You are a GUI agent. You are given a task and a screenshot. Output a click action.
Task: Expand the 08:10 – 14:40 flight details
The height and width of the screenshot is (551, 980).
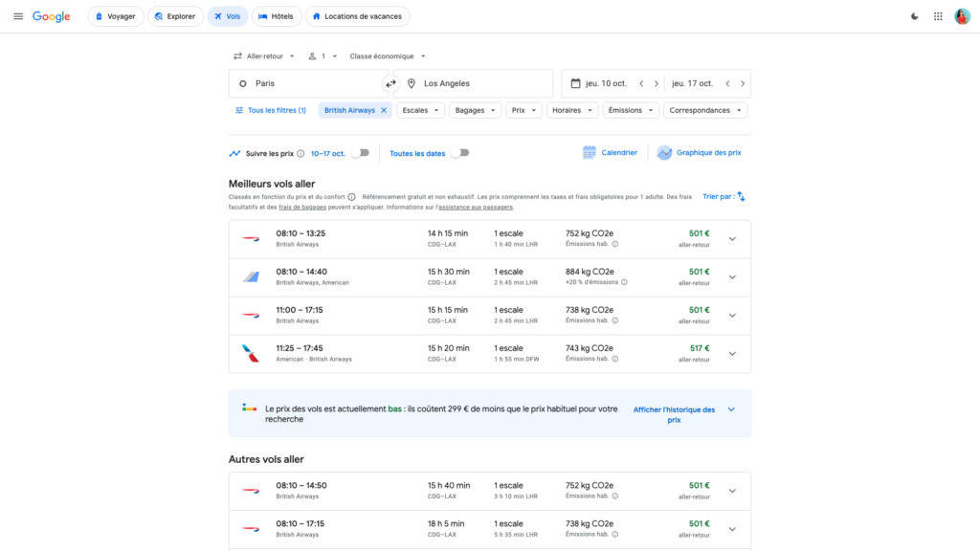point(732,277)
